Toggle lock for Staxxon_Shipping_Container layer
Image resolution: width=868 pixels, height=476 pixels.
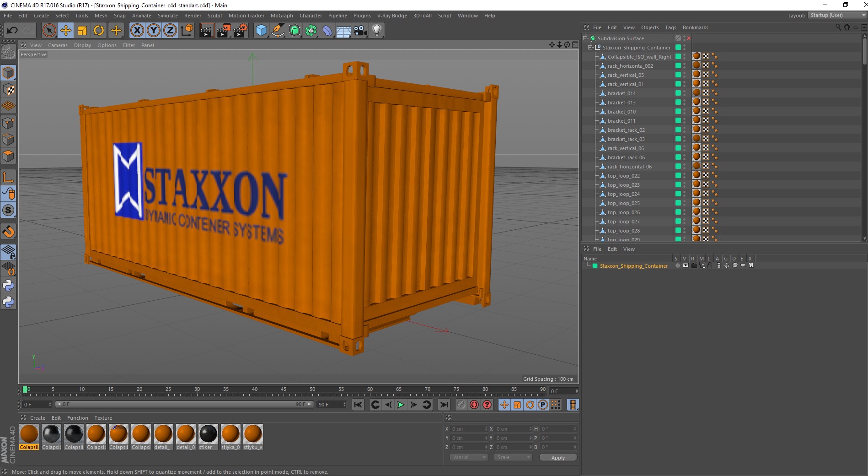tap(710, 265)
